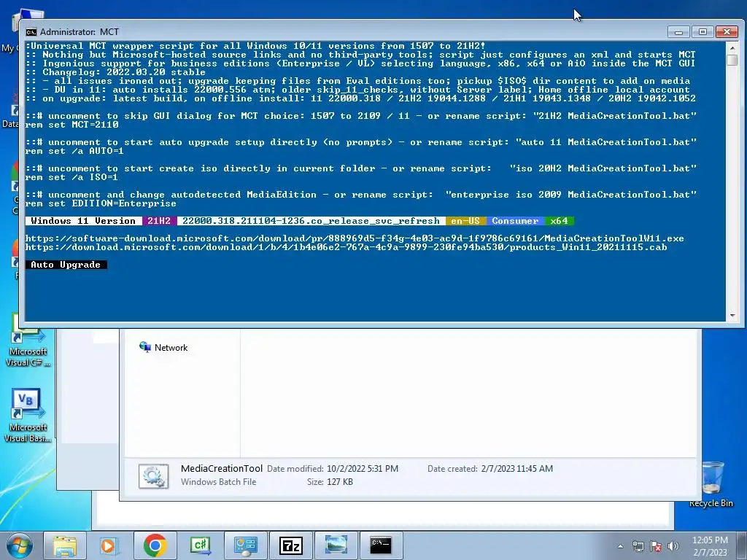Click the Administrator: MCT title bar text

80,32
